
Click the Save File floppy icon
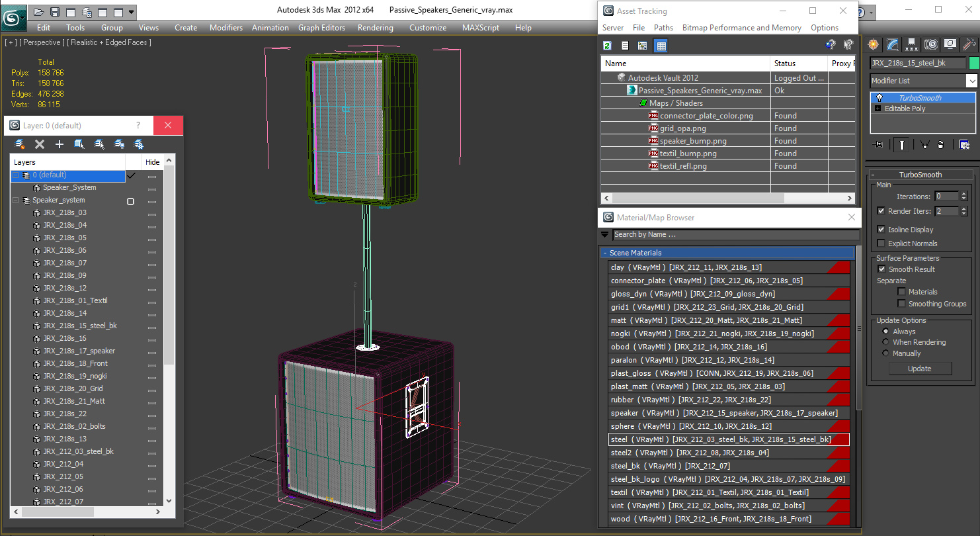coord(55,12)
